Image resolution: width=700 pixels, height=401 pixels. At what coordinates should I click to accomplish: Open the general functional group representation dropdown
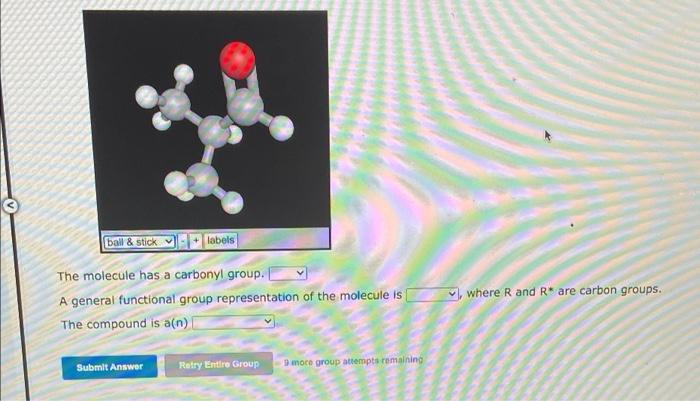click(x=432, y=295)
